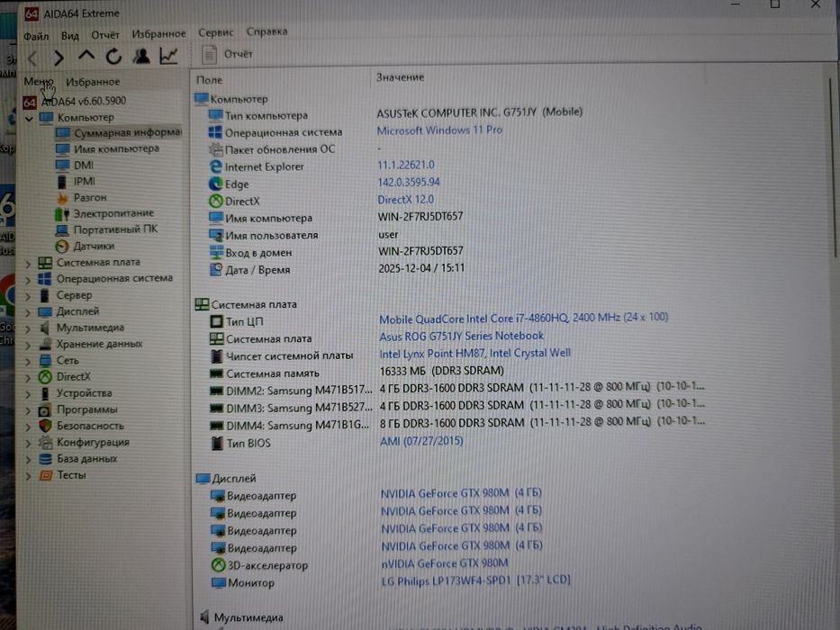Image resolution: width=840 pixels, height=630 pixels.
Task: Open Internet Explorer version 11.1.22621.0 link
Action: click(406, 165)
